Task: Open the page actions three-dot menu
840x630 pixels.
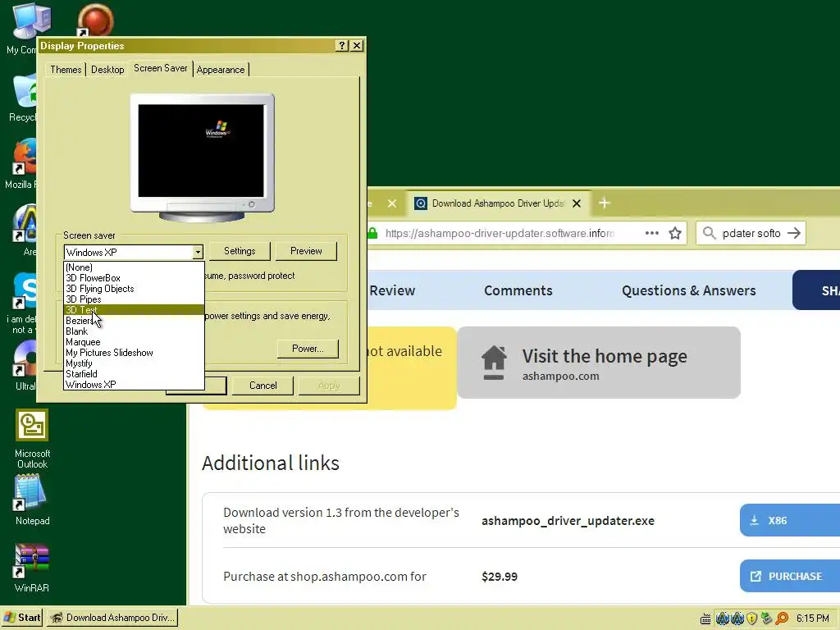Action: [651, 233]
